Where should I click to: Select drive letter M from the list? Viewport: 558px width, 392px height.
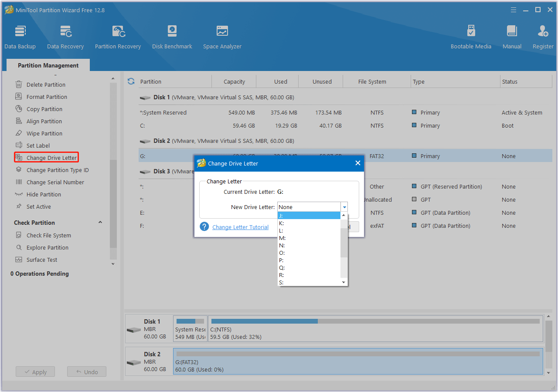282,238
